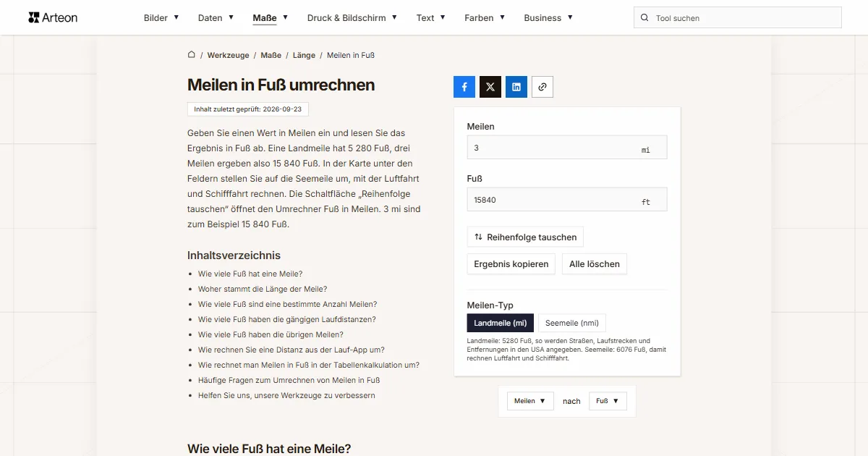The width and height of the screenshot is (868, 456).
Task: Click the Tool suchen search box
Action: point(738,18)
